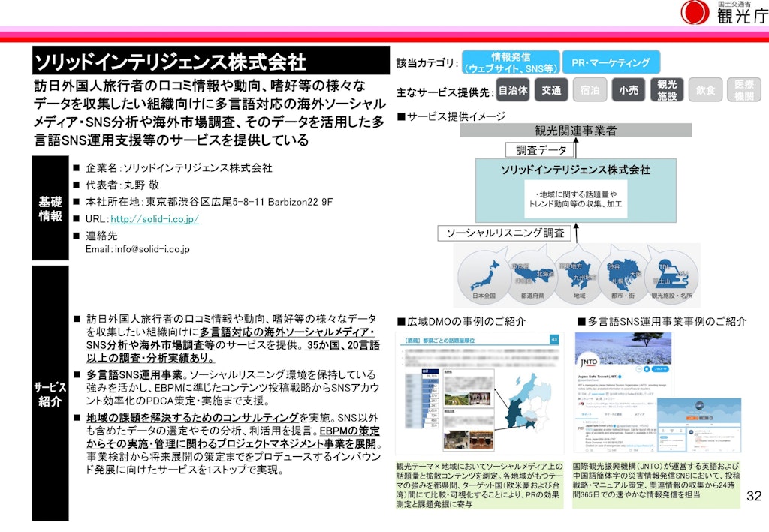
Task: Click the notification bell on JNTO Twitter profile
Action: pos(647,369)
